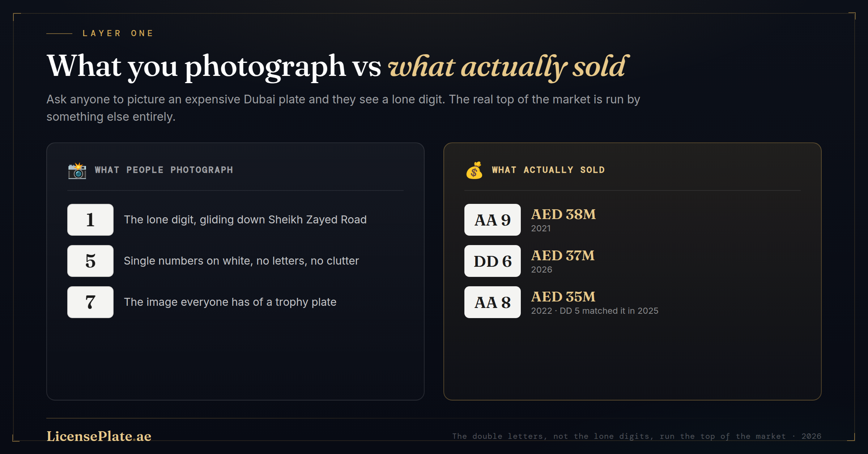
Task: Click the LAYER ONE label
Action: pos(118,33)
